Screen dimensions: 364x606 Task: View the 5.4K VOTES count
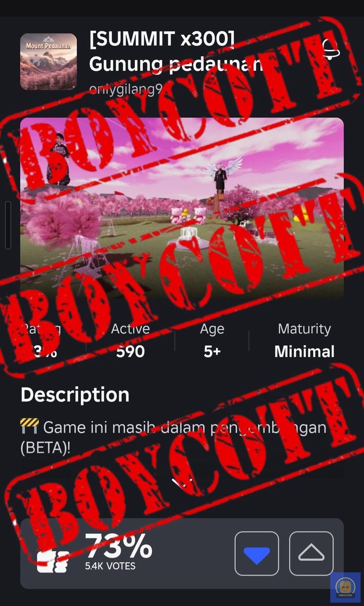110,566
